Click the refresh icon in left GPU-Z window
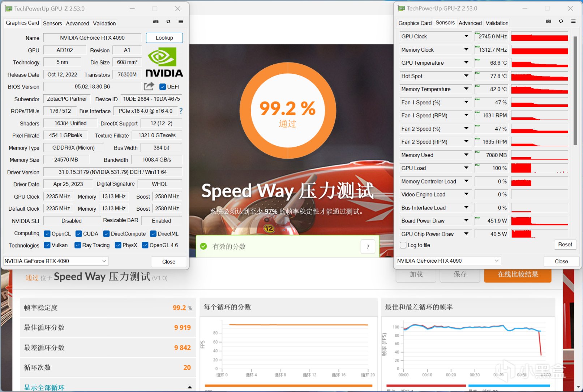This screenshot has width=583, height=392. click(168, 22)
